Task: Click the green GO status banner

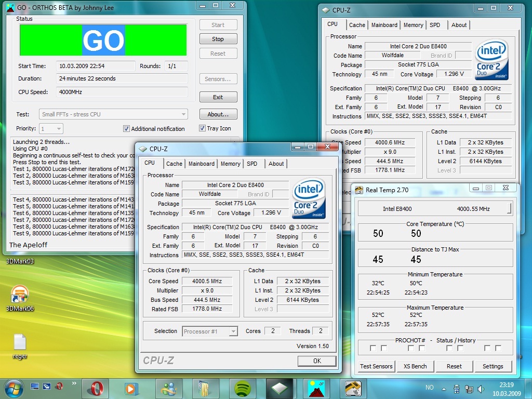Action: pos(103,39)
